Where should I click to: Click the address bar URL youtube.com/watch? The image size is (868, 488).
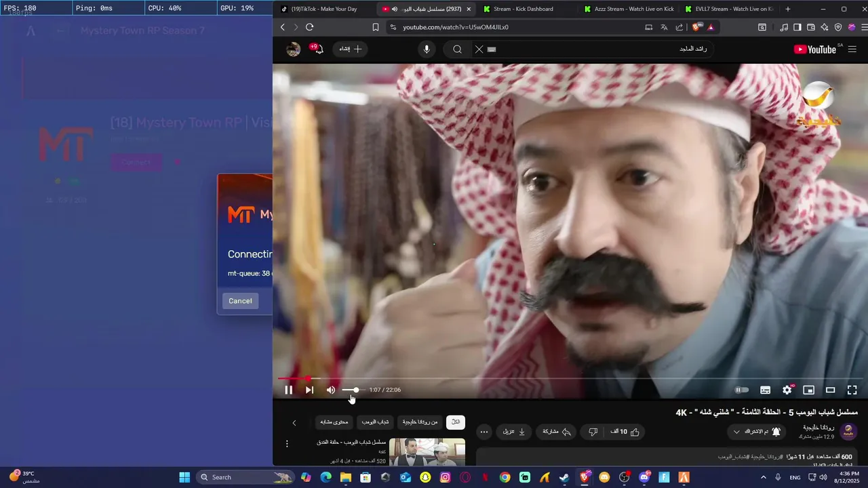[456, 27]
